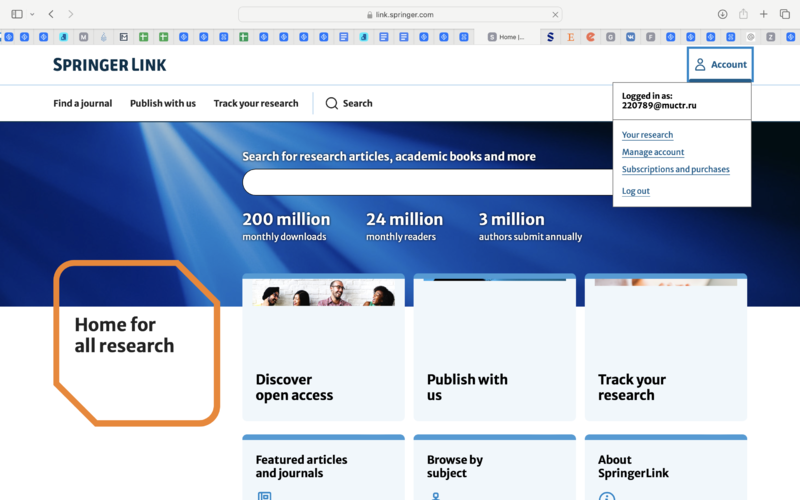
Task: Open Manage account link
Action: (x=653, y=152)
